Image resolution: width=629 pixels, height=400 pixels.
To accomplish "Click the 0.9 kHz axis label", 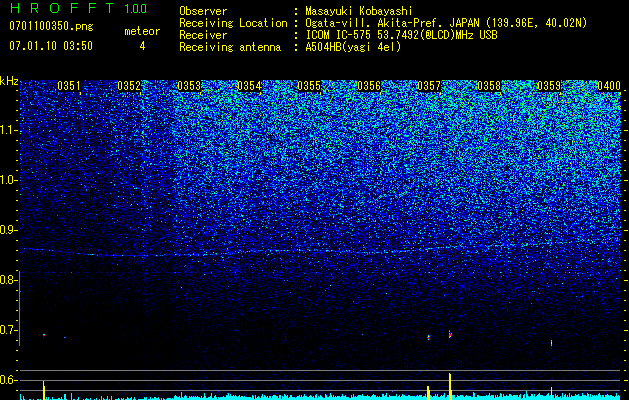I will click(8, 230).
